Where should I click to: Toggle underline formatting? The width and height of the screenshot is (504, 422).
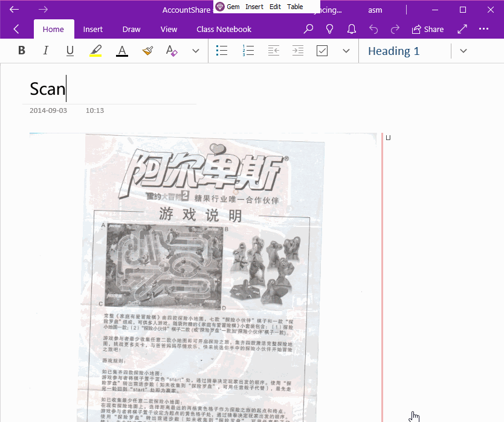tap(69, 51)
